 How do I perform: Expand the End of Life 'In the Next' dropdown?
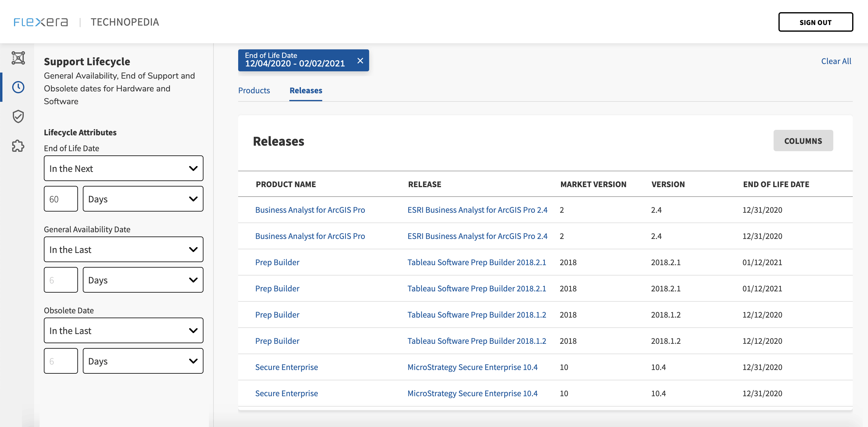(123, 168)
